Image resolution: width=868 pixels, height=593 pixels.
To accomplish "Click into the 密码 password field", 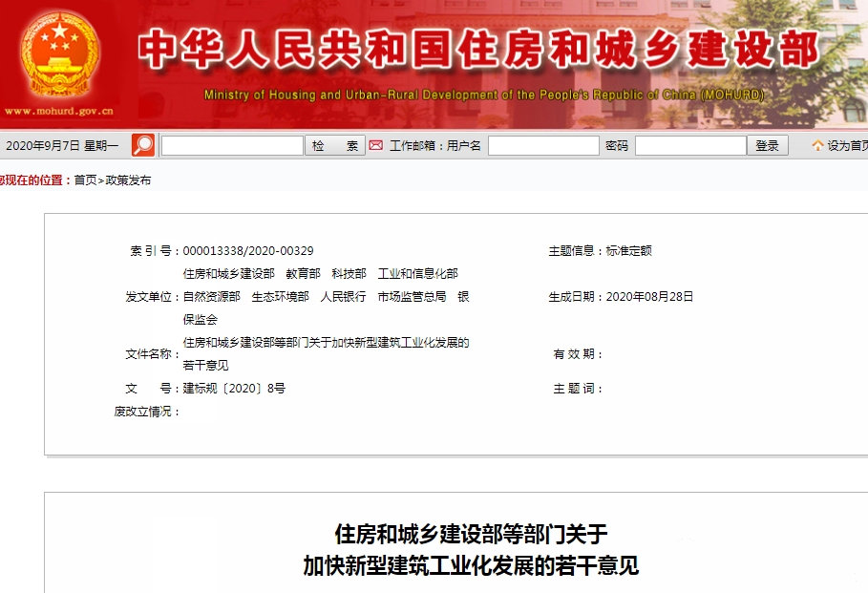I will 690,146.
